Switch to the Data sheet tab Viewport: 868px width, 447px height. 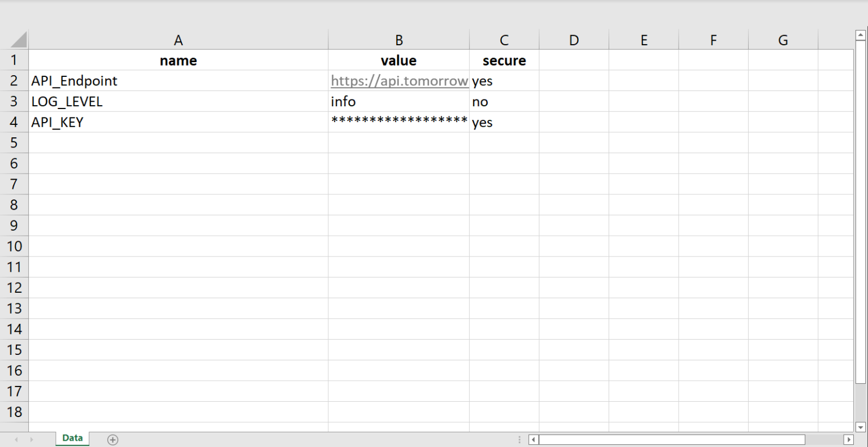[x=72, y=439]
